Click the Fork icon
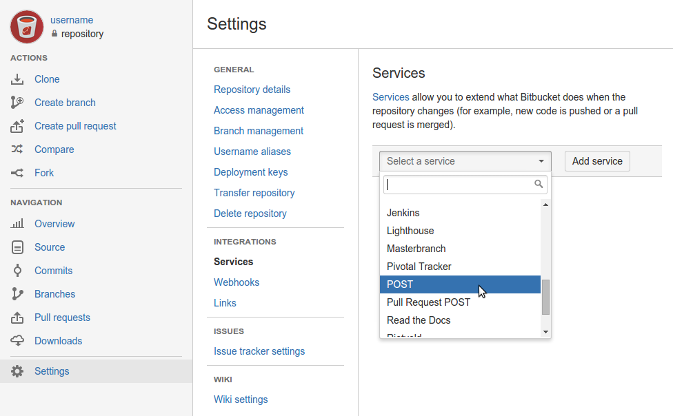 (x=17, y=173)
